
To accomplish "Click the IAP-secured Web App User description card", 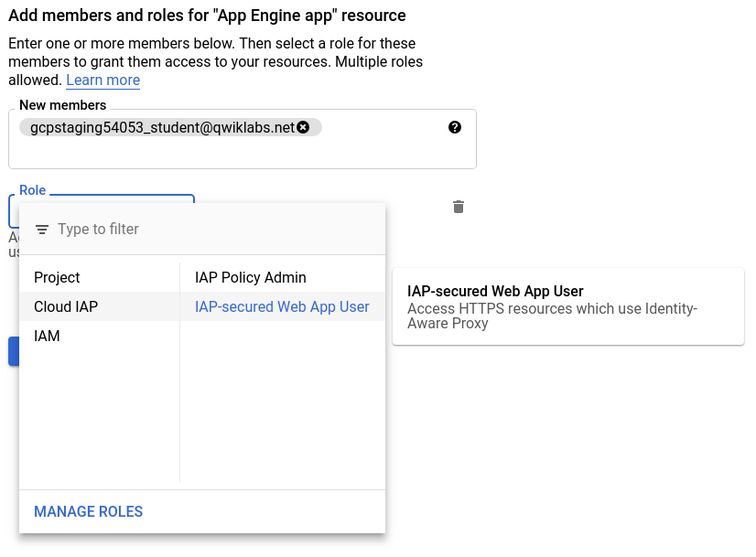I will pos(567,306).
